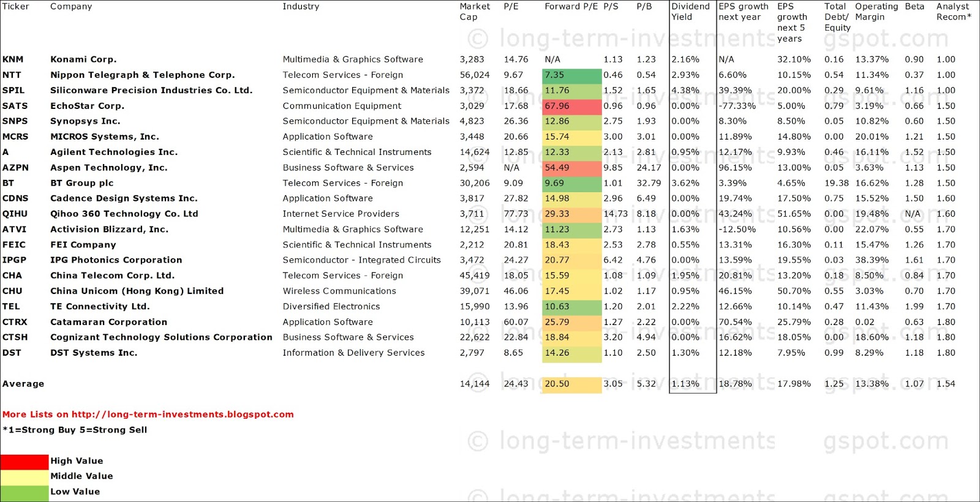Viewport: 980px width, 502px height.
Task: Select the Average row label
Action: point(23,384)
